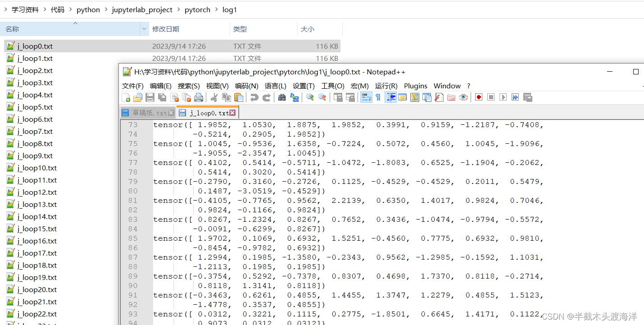Viewport: 644px width, 325px height.
Task: Cut selection using the scissors icon
Action: 214,97
